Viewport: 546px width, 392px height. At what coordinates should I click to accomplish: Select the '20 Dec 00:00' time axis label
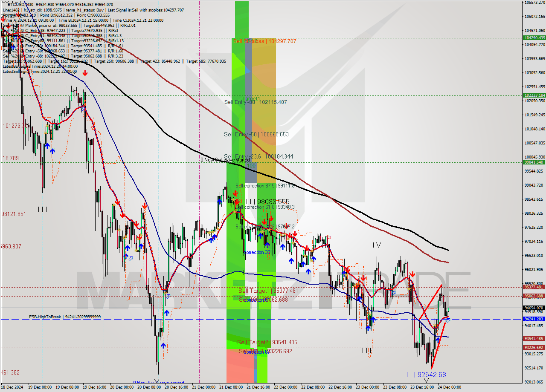coord(122,387)
